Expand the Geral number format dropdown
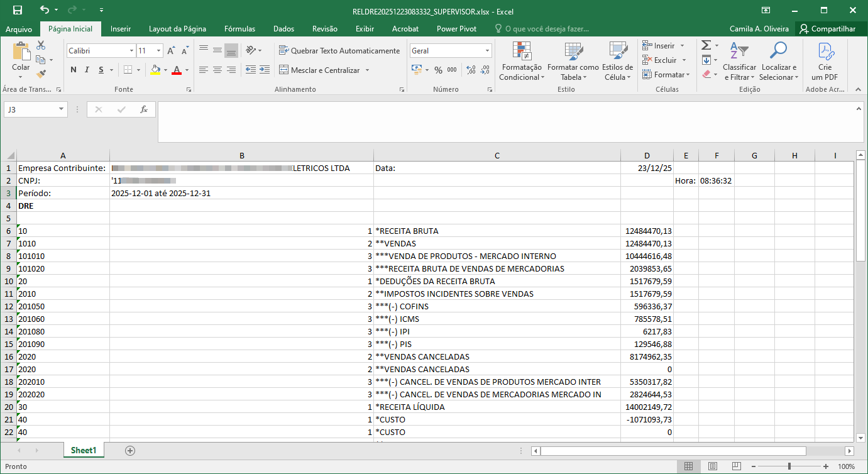The image size is (868, 474). point(487,51)
